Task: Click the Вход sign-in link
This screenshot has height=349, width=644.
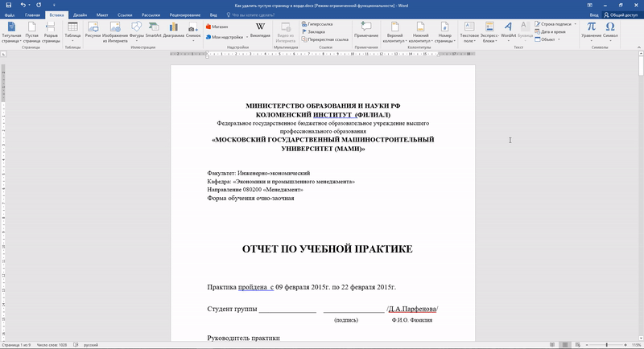Action: [594, 14]
